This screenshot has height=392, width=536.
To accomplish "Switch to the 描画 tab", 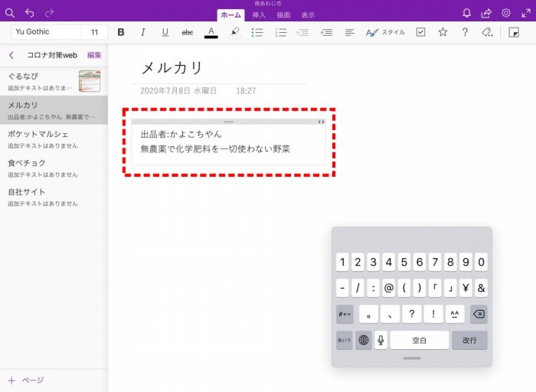I will pos(283,15).
